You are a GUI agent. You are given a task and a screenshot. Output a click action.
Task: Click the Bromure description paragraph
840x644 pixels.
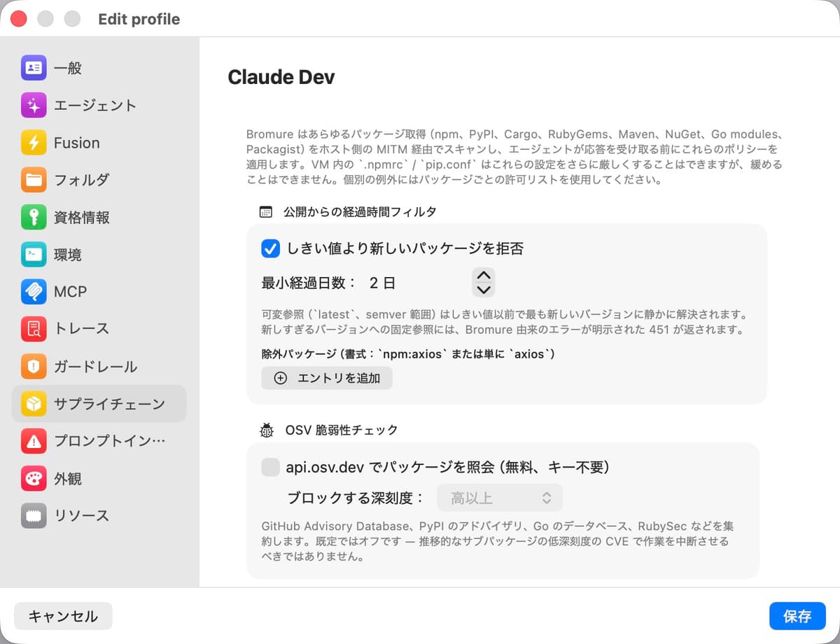(x=514, y=157)
